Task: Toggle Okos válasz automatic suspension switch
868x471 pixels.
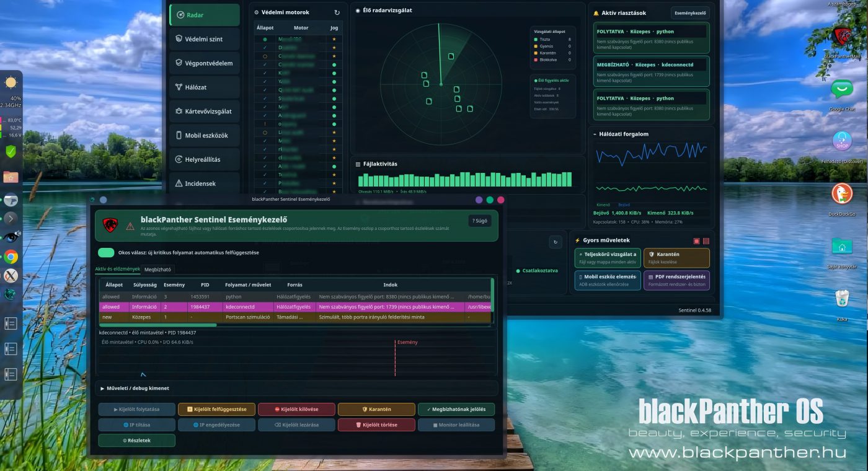Action: click(x=106, y=252)
